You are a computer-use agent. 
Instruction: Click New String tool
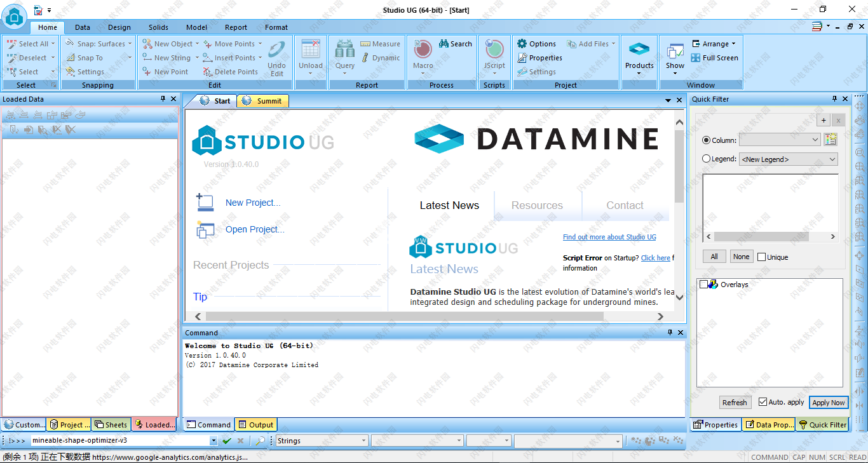(x=166, y=58)
